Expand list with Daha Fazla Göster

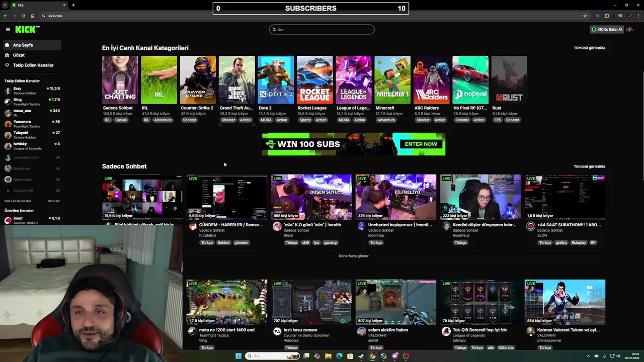pos(18,201)
